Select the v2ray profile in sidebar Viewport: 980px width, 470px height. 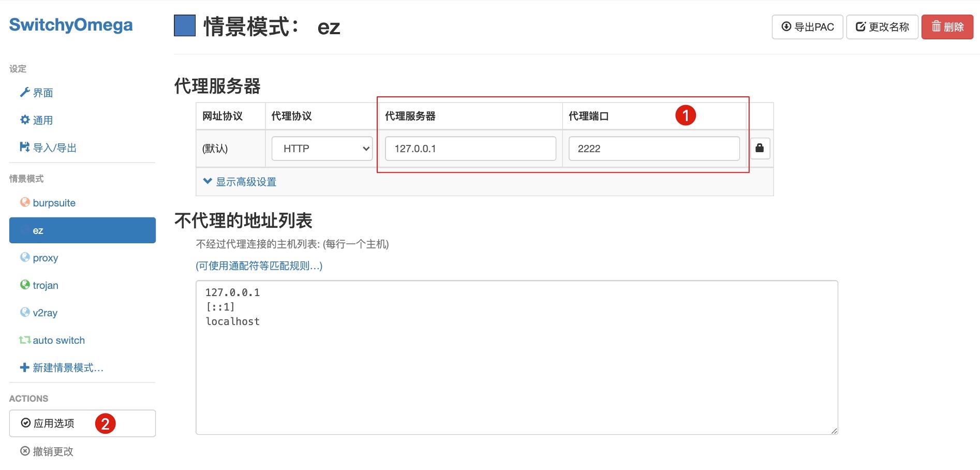coord(45,313)
